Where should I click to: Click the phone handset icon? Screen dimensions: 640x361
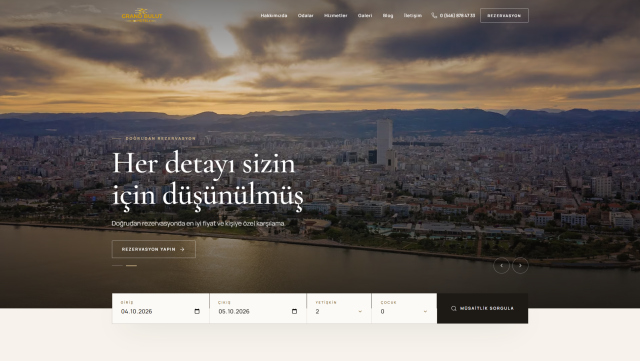[434, 16]
